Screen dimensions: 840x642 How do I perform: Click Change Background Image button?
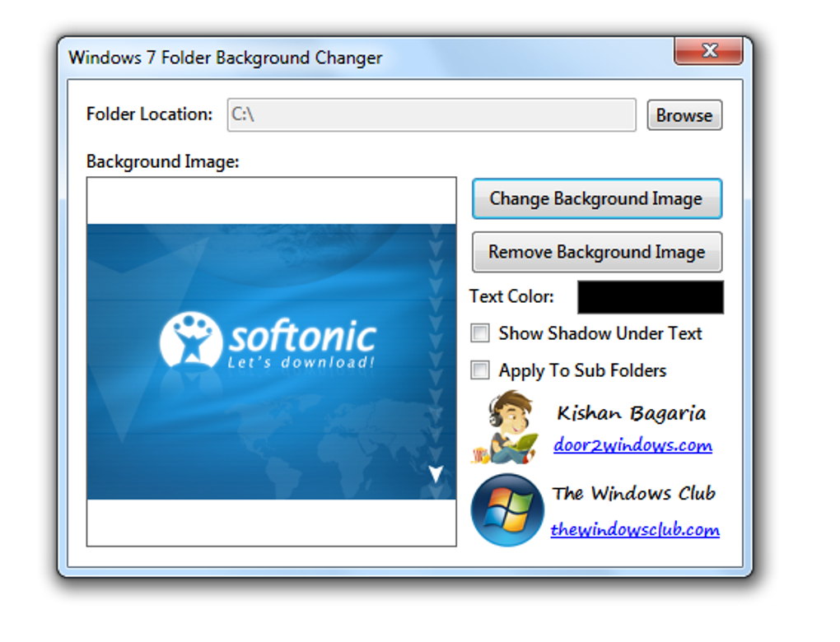click(x=597, y=198)
